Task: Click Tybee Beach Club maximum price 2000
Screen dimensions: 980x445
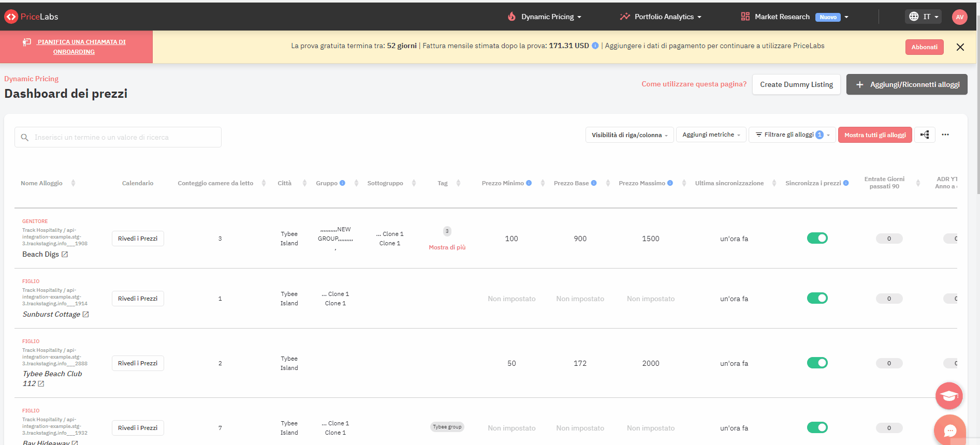Action: 651,363
